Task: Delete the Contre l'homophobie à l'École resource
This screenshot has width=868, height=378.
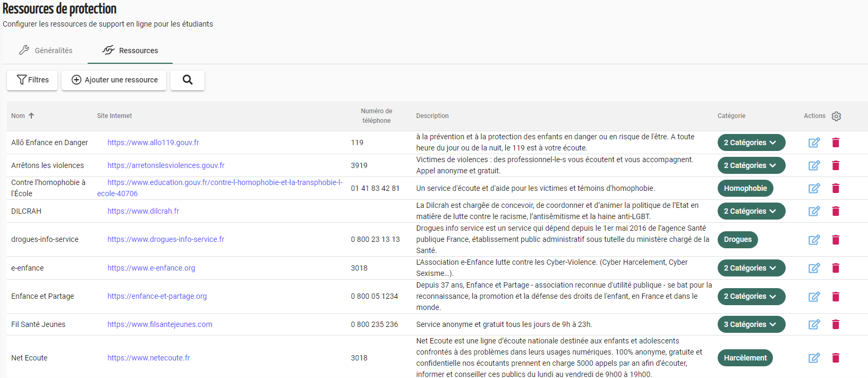Action: click(836, 188)
